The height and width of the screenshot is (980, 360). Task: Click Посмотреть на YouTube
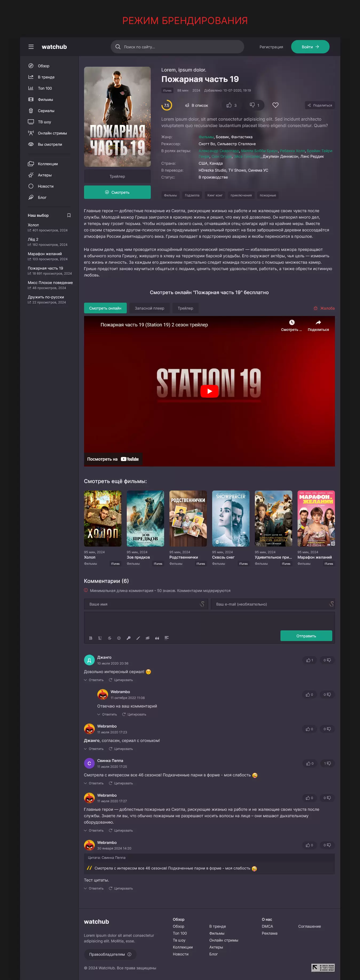pyautogui.click(x=113, y=459)
